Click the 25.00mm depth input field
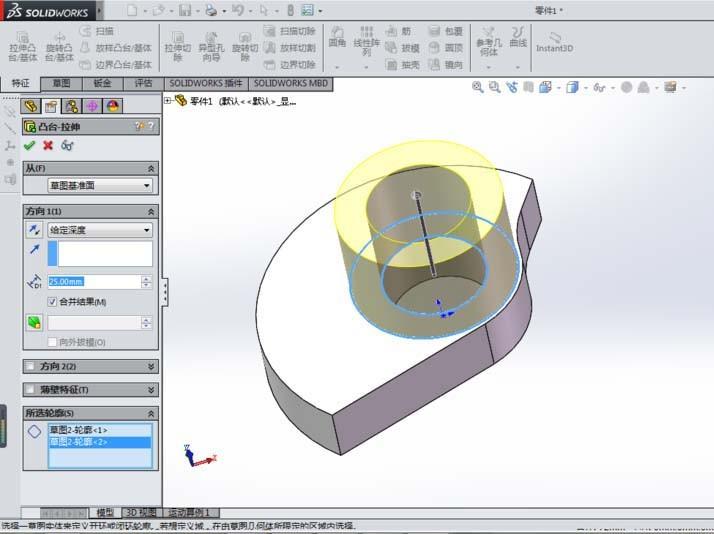 pyautogui.click(x=94, y=282)
